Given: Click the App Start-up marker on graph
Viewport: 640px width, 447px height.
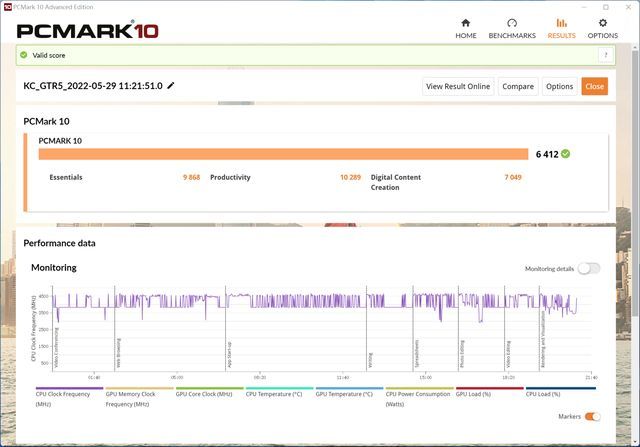Looking at the screenshot, I should point(229,355).
